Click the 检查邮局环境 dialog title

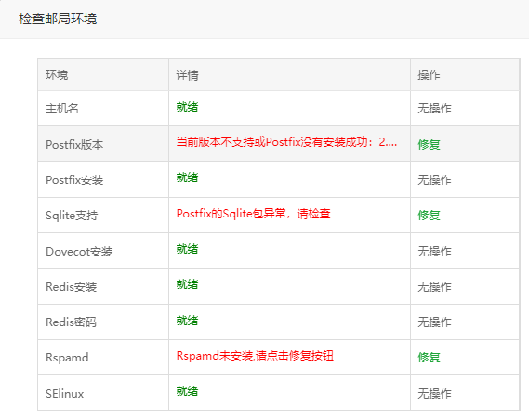tap(58, 19)
